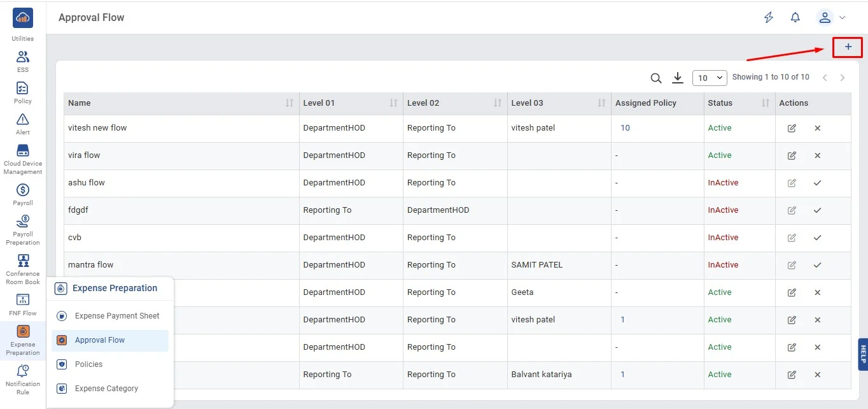
Task: Open the table search magnifier icon
Action: (x=655, y=78)
